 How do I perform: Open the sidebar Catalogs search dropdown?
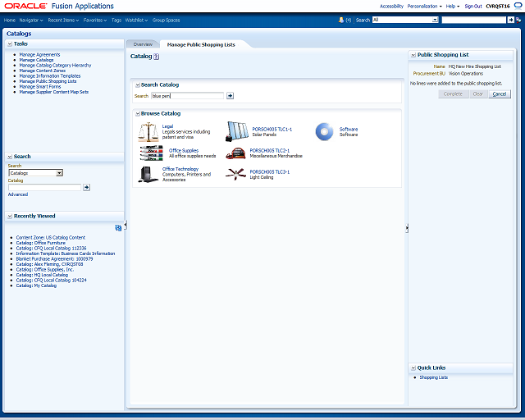59,173
